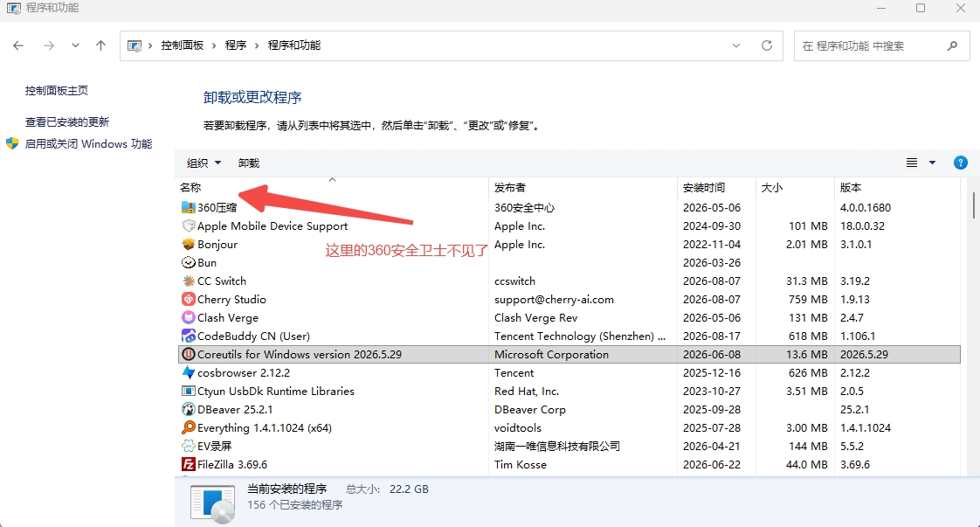
Task: Select the row Everything 1.4.1.1024 (x64)
Action: click(x=569, y=427)
